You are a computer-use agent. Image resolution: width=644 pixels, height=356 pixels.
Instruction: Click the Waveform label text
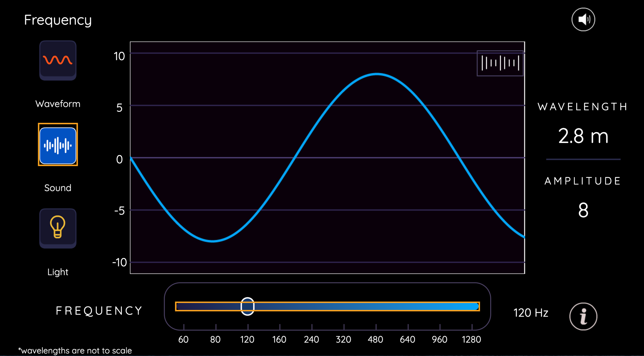(58, 104)
